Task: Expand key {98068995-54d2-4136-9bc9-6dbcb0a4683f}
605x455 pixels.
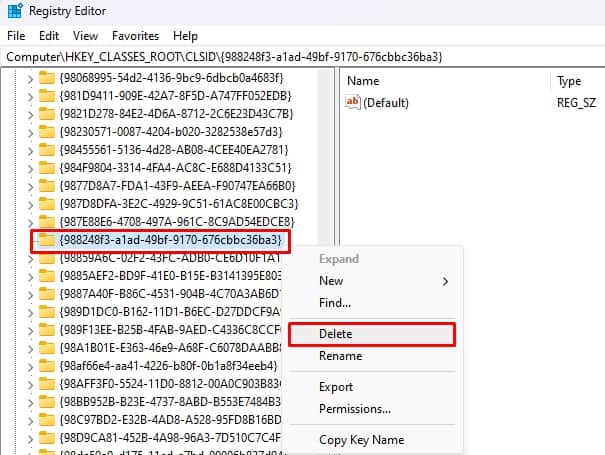Action: [x=30, y=79]
